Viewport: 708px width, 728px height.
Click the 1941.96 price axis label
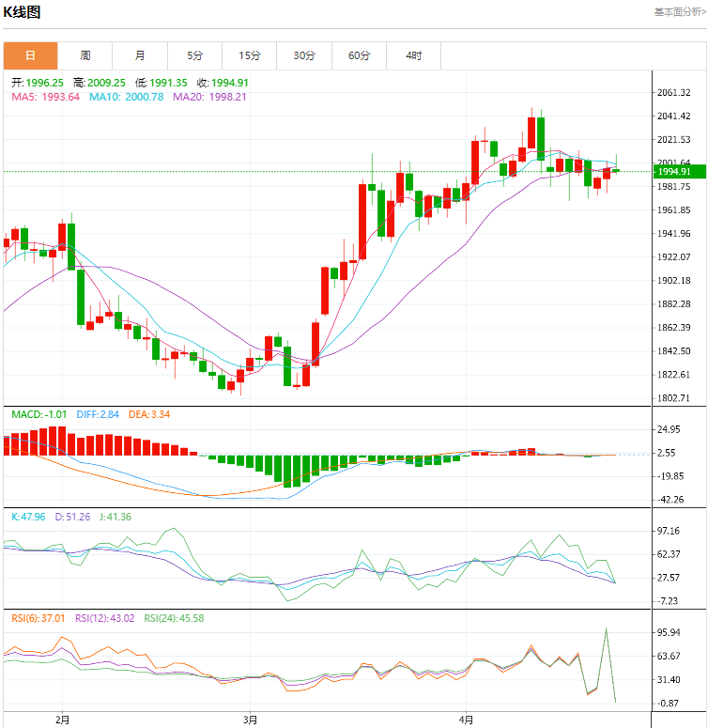(x=673, y=234)
